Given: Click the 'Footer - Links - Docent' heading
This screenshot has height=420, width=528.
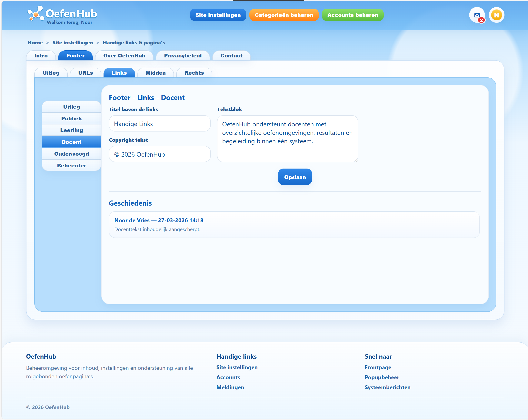Looking at the screenshot, I should (x=147, y=97).
